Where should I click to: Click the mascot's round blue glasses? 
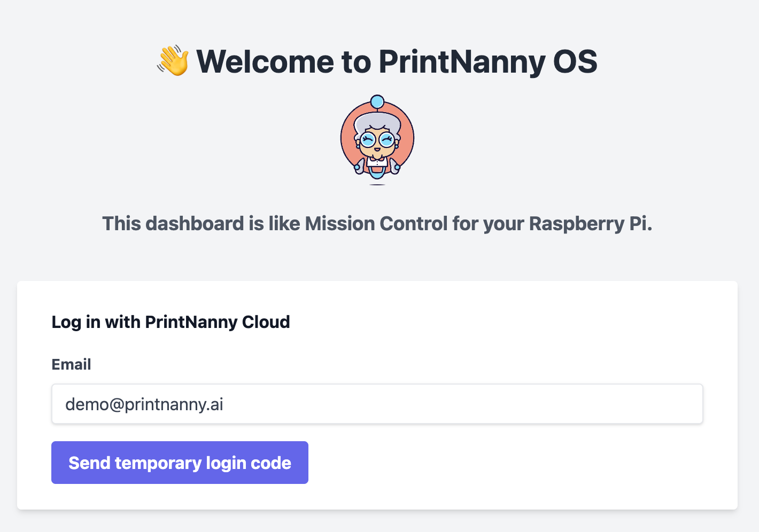(x=377, y=141)
